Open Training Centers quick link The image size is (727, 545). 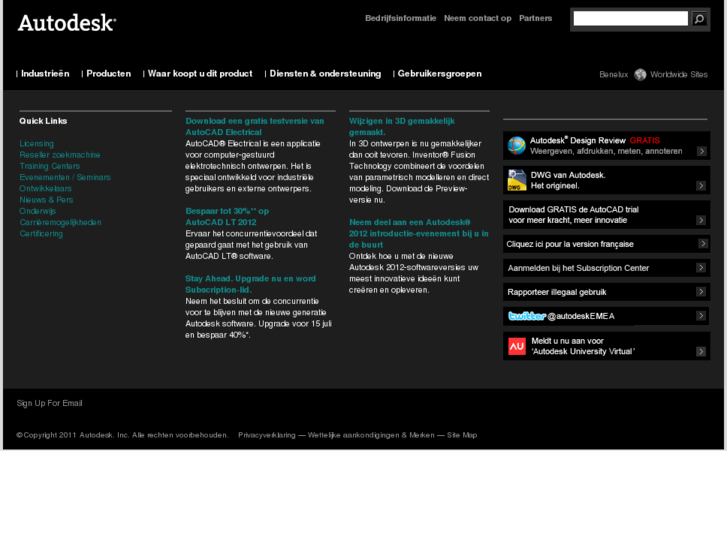50,166
